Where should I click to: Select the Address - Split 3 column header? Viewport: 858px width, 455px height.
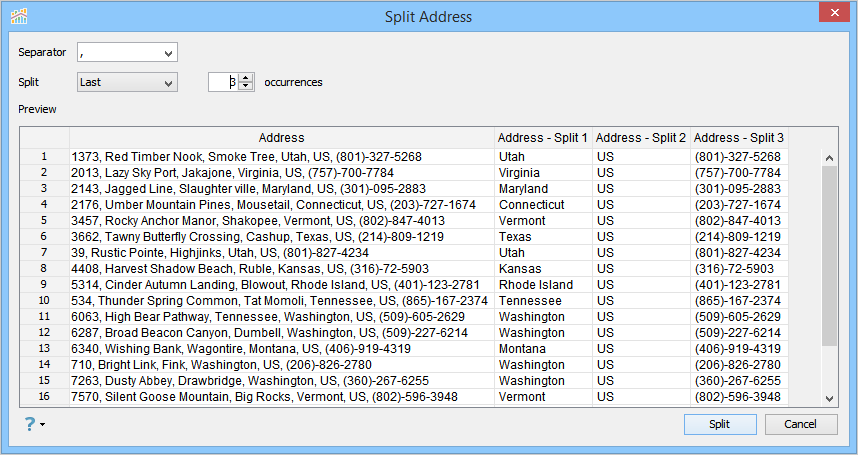pos(739,138)
